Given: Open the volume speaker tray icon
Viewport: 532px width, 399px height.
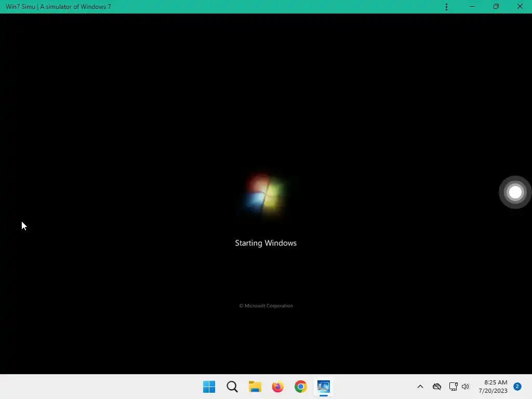Looking at the screenshot, I should [x=465, y=387].
